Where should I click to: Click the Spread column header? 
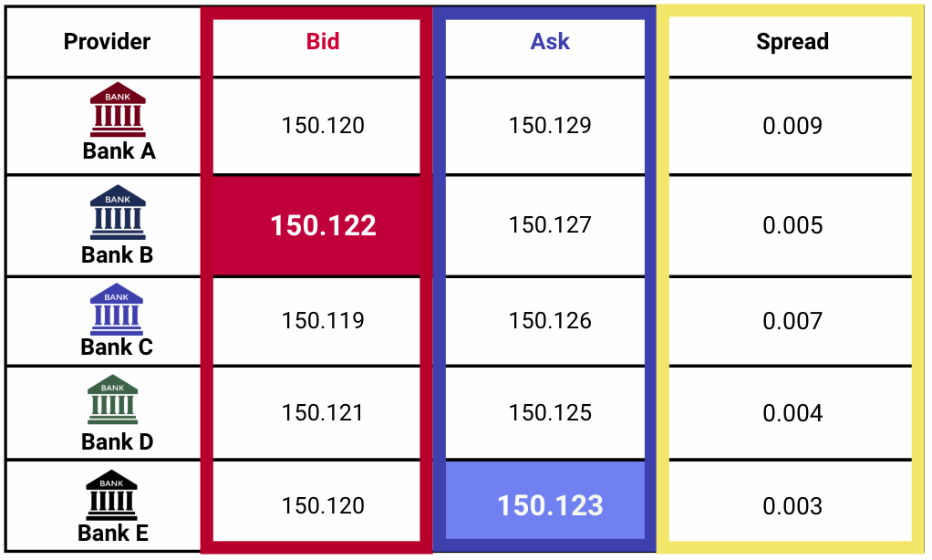click(x=792, y=42)
